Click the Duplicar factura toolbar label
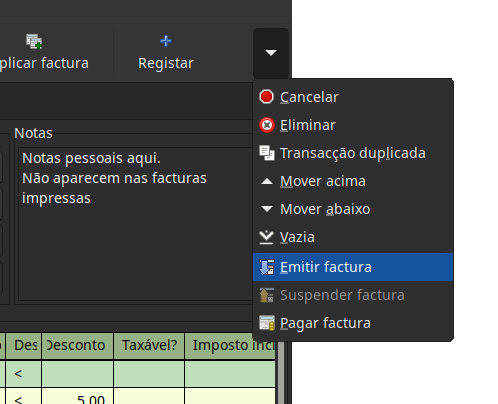This screenshot has height=404, width=498. tap(44, 63)
